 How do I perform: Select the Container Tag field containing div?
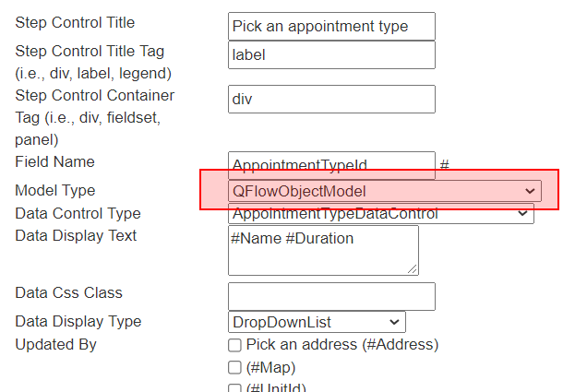[331, 100]
